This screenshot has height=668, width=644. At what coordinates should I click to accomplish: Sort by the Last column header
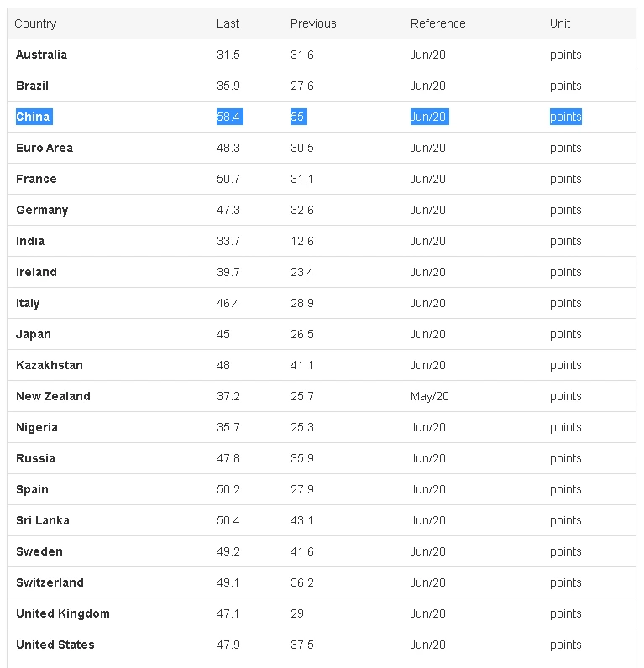[228, 23]
